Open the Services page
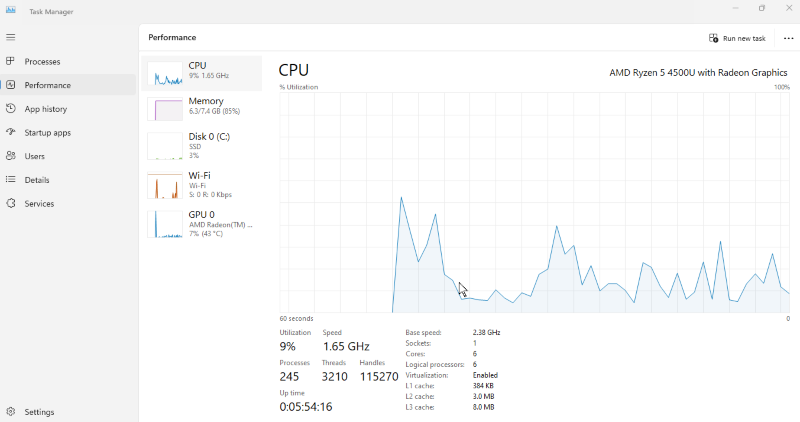The height and width of the screenshot is (422, 800). tap(39, 204)
